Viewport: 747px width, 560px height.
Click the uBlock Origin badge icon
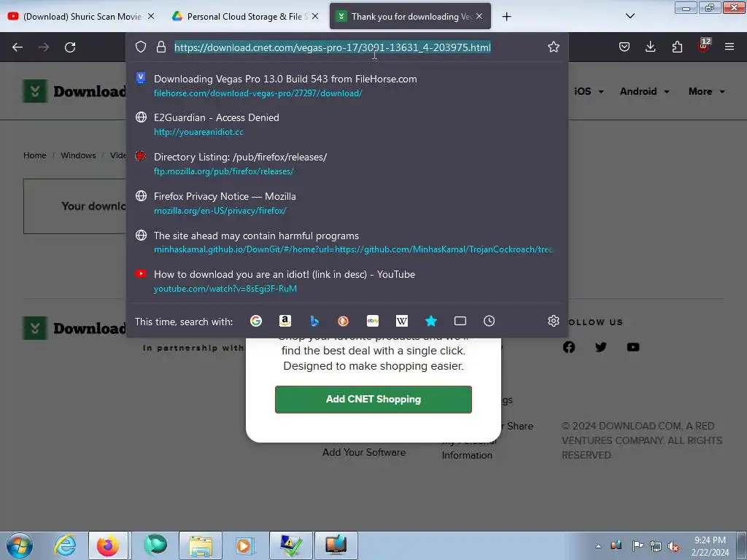704,46
